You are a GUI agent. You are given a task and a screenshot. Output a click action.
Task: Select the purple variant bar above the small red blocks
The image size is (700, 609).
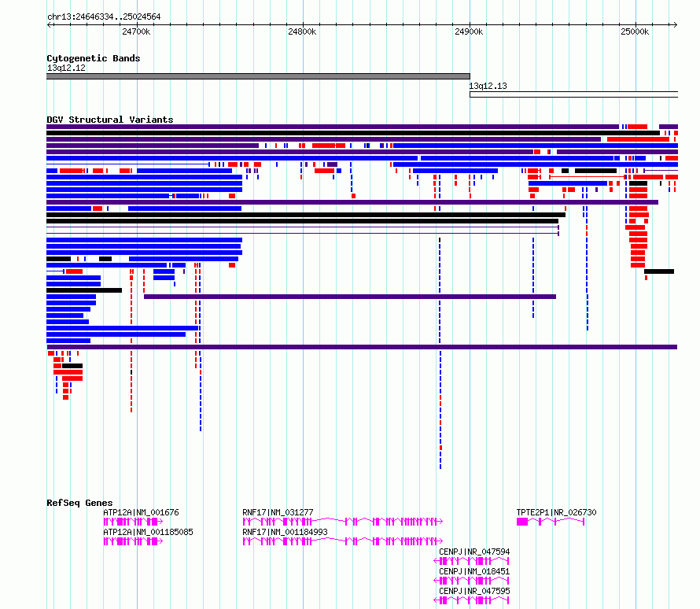point(362,347)
